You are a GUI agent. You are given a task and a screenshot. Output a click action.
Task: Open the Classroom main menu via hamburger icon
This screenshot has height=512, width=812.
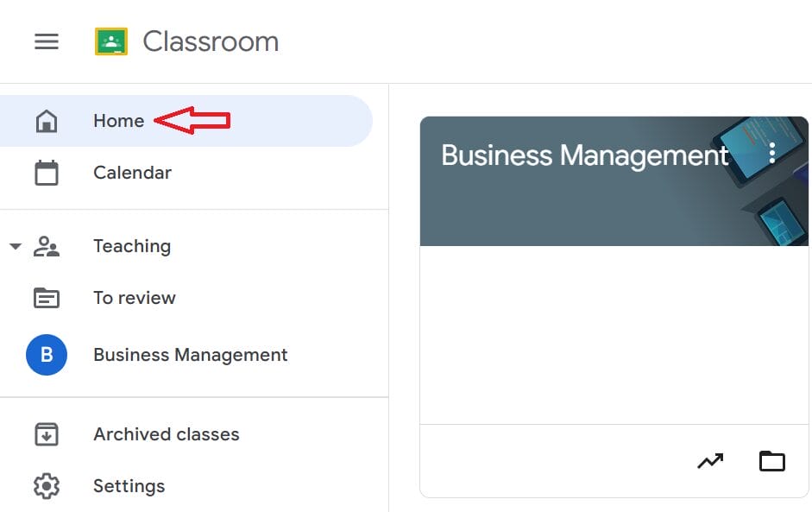coord(46,41)
